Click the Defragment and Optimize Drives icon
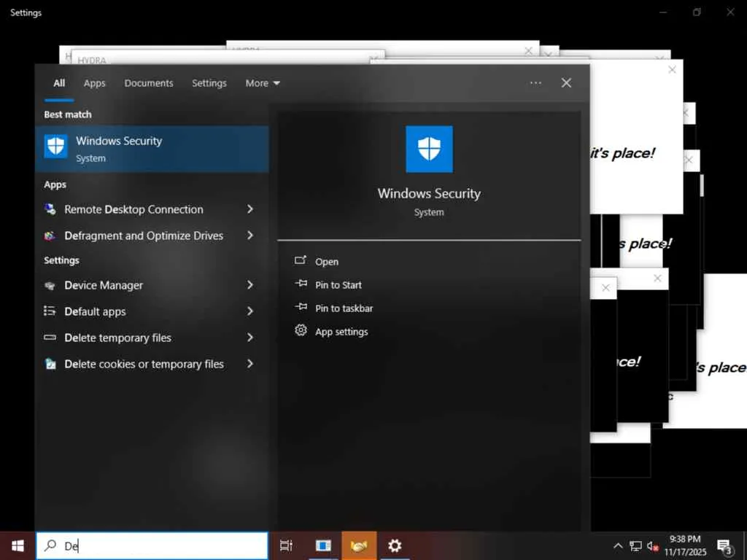 tap(50, 236)
